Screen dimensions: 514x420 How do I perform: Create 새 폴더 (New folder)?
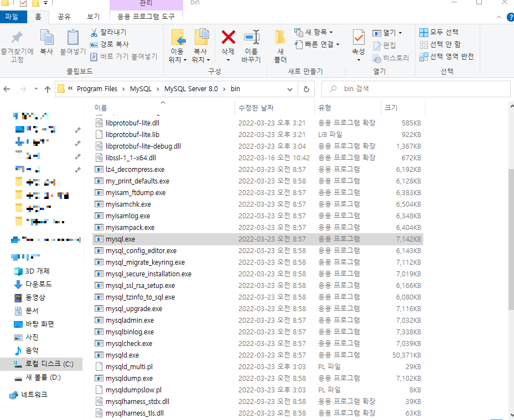[281, 46]
